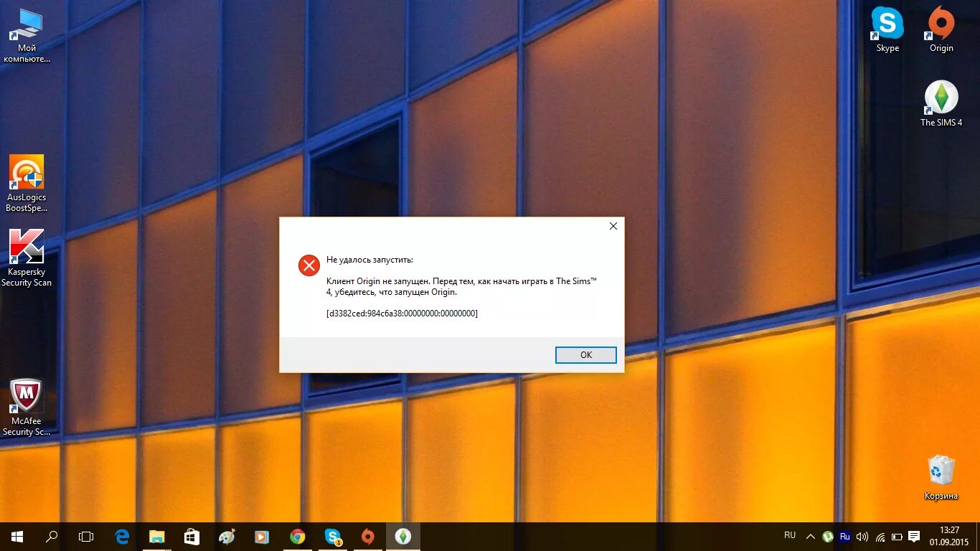Open File Explorer from the taskbar

pos(156,537)
